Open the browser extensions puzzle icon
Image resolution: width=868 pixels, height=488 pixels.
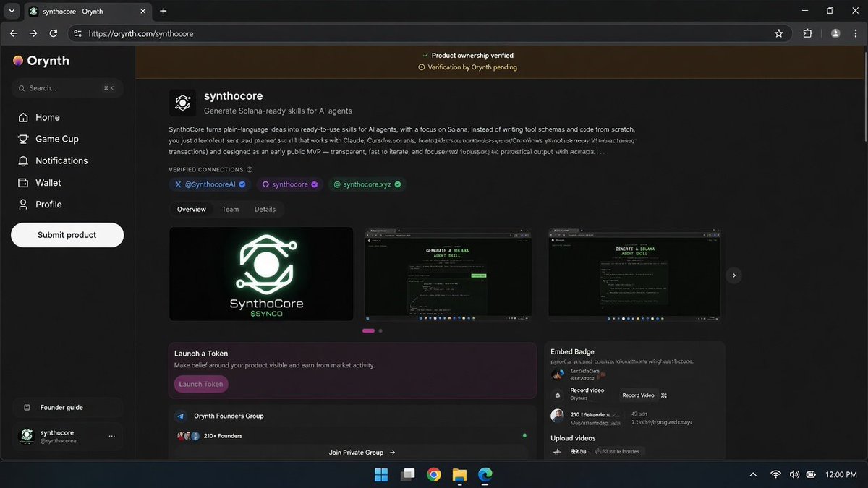[808, 33]
